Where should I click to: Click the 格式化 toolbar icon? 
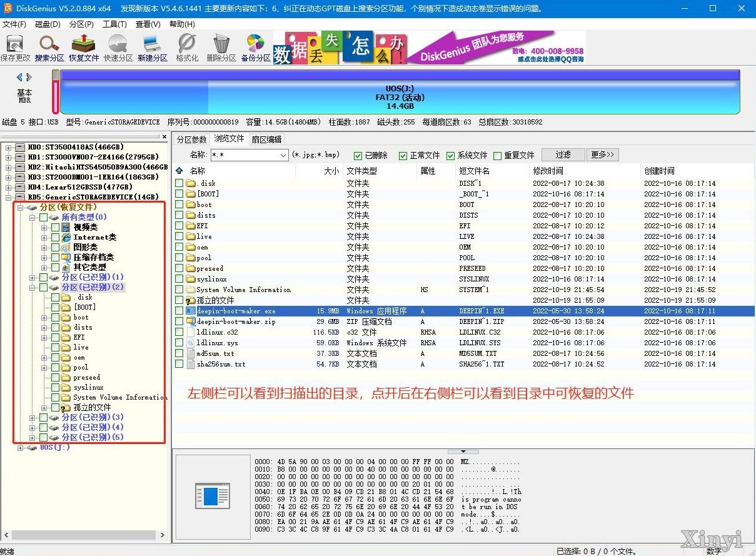(x=187, y=44)
